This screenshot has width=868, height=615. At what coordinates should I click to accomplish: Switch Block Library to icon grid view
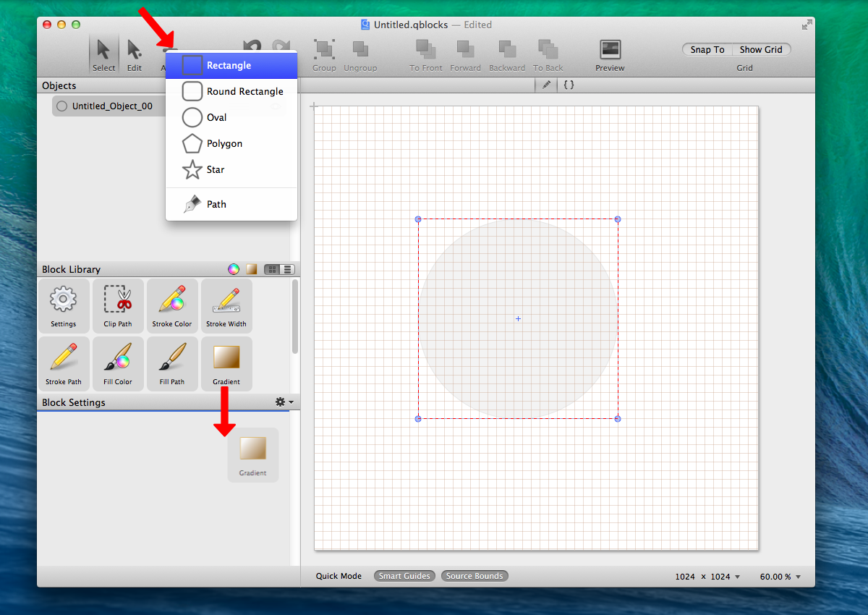click(273, 269)
